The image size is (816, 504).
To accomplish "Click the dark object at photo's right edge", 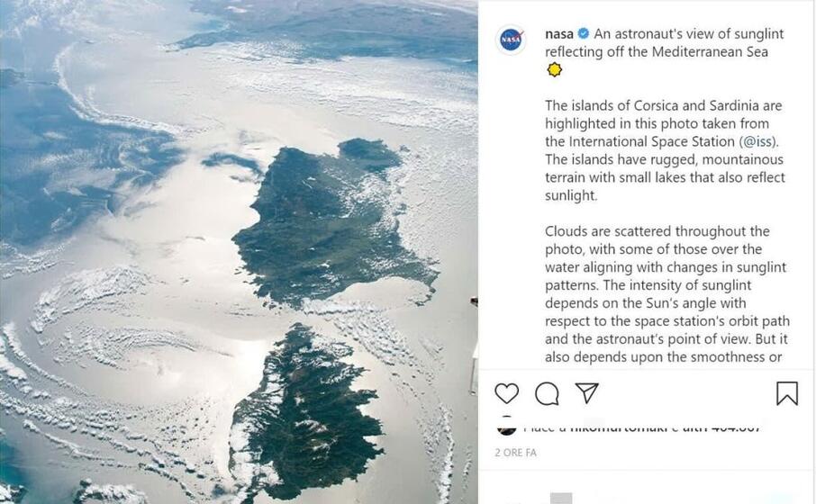I will point(474,302).
